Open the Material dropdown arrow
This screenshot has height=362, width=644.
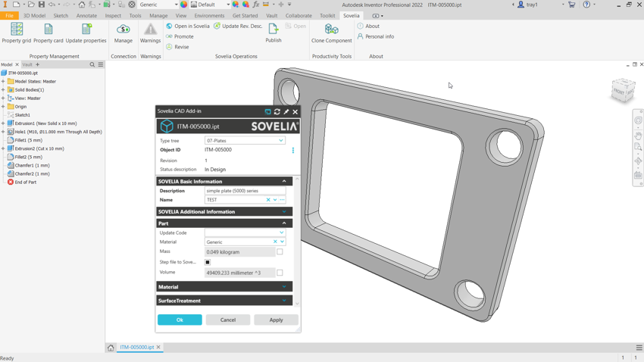282,242
